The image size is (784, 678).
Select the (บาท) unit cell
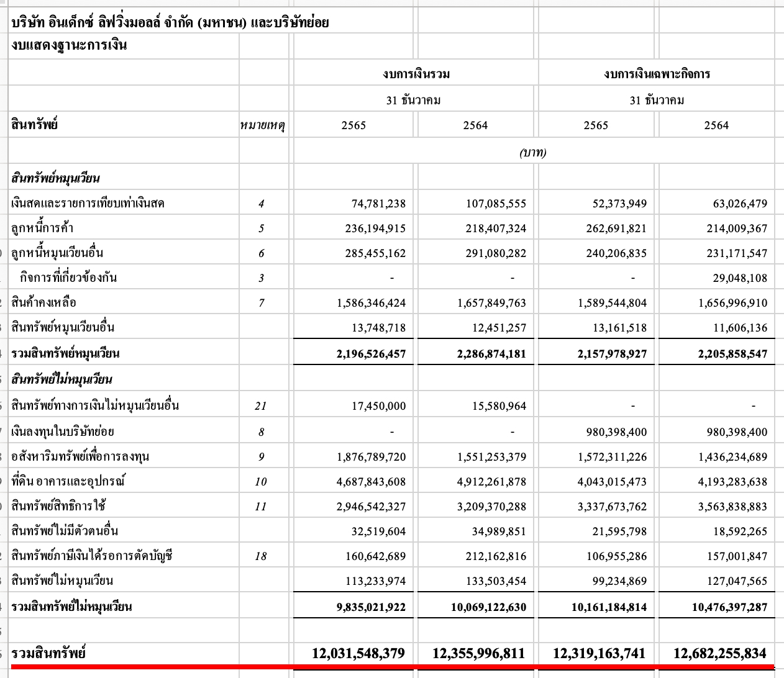click(533, 152)
